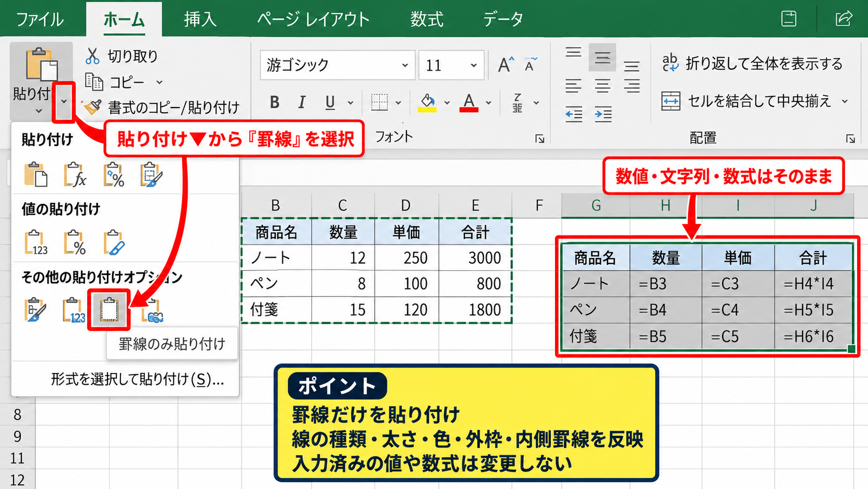Screen dimensions: 868x489
Task: Expand font color dropdown arrow
Action: point(489,103)
